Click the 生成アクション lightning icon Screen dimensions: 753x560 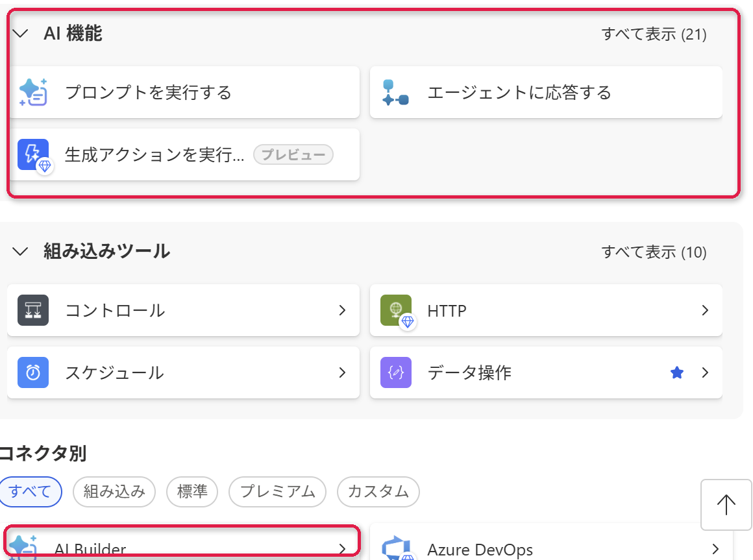(x=33, y=154)
